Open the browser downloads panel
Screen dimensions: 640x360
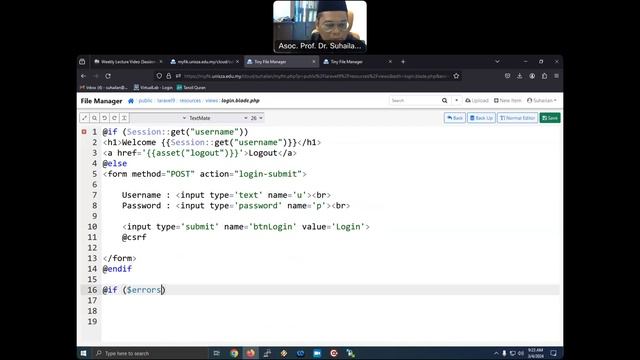tap(520, 76)
